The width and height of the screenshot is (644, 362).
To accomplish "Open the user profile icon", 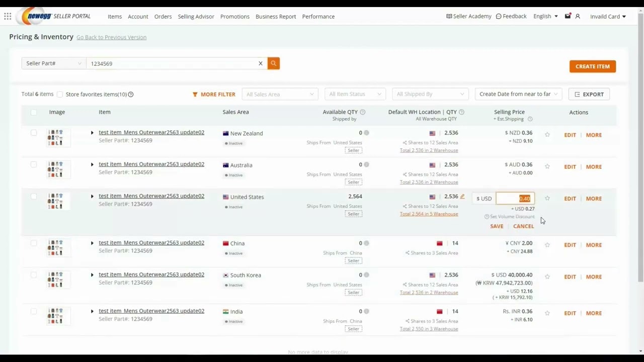I will point(578,16).
